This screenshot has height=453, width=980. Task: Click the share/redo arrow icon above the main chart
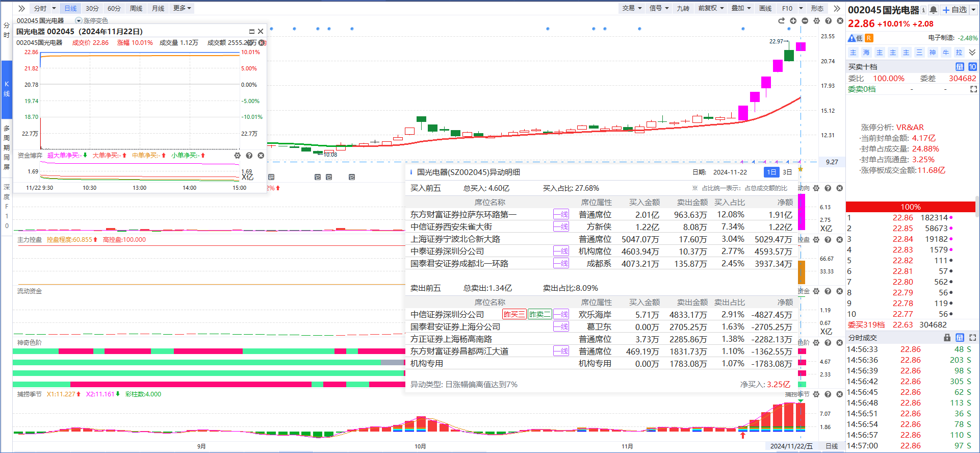pyautogui.click(x=781, y=21)
